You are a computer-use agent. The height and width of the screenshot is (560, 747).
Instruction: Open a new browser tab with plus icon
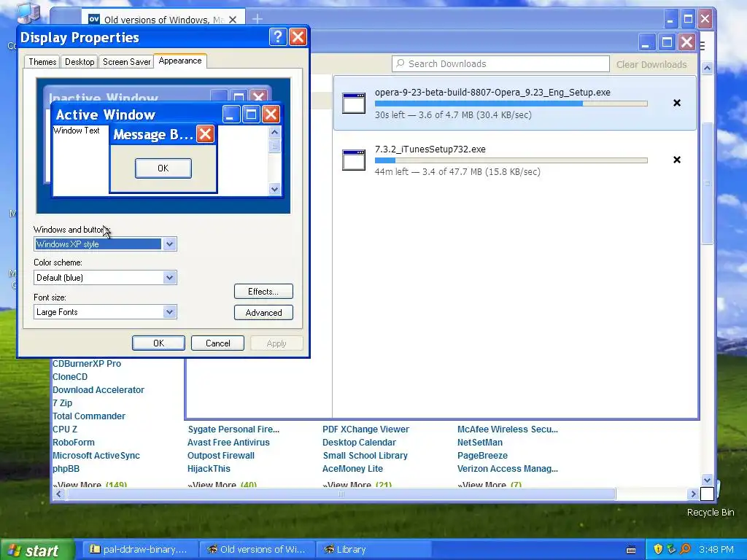point(258,19)
